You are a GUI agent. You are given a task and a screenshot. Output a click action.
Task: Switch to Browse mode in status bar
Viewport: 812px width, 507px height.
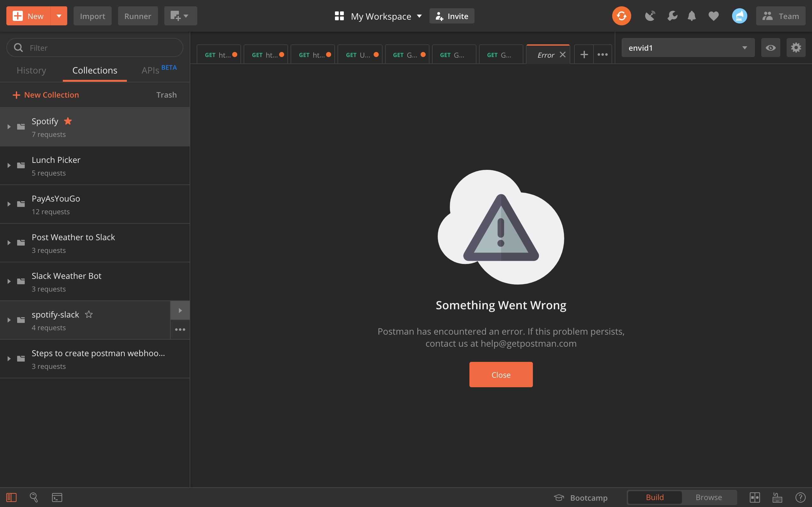tap(709, 497)
